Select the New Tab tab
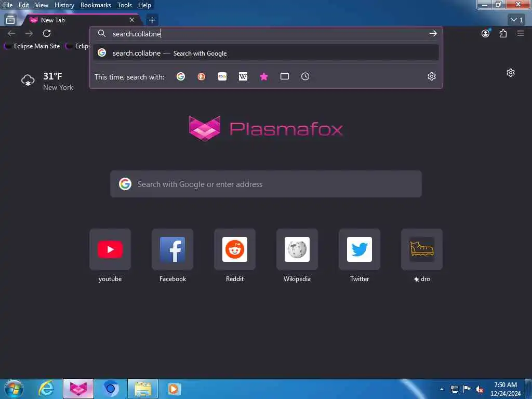Viewport: 532px width, 399px height. (82, 20)
